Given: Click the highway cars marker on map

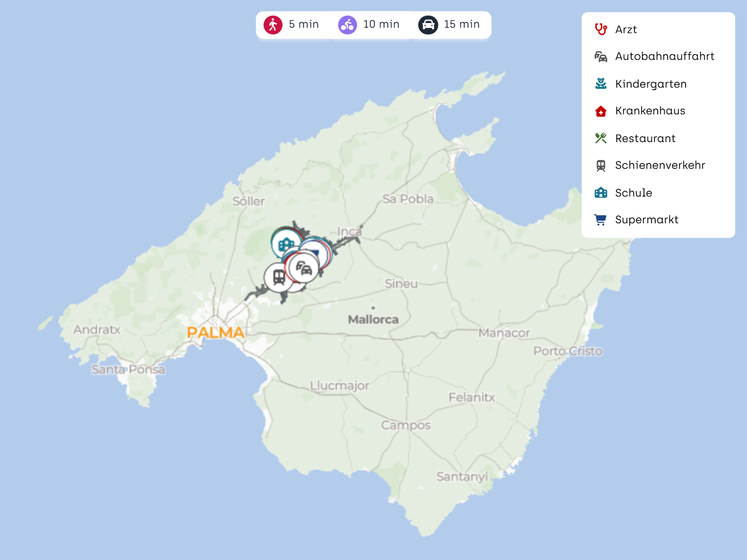Looking at the screenshot, I should point(304,268).
